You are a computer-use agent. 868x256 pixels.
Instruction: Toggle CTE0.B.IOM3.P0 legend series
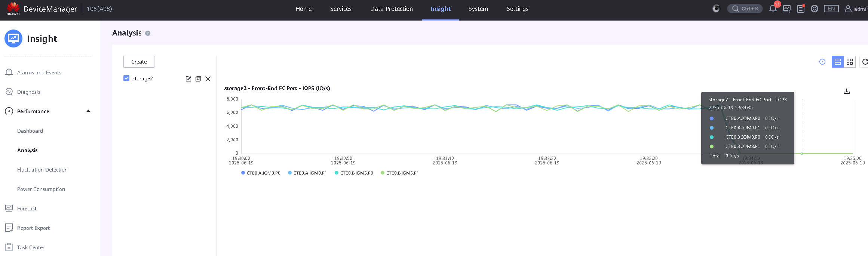pos(354,173)
